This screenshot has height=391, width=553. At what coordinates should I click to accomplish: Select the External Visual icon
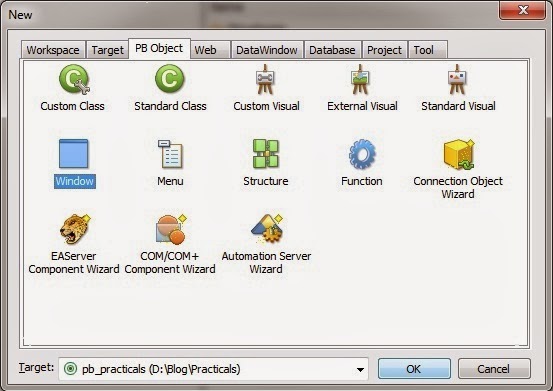tap(360, 79)
